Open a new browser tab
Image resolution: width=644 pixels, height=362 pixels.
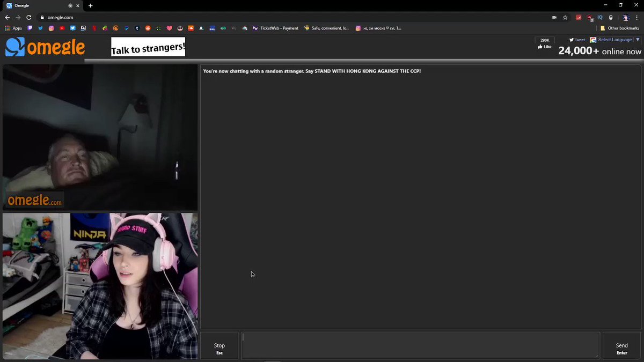pos(90,5)
